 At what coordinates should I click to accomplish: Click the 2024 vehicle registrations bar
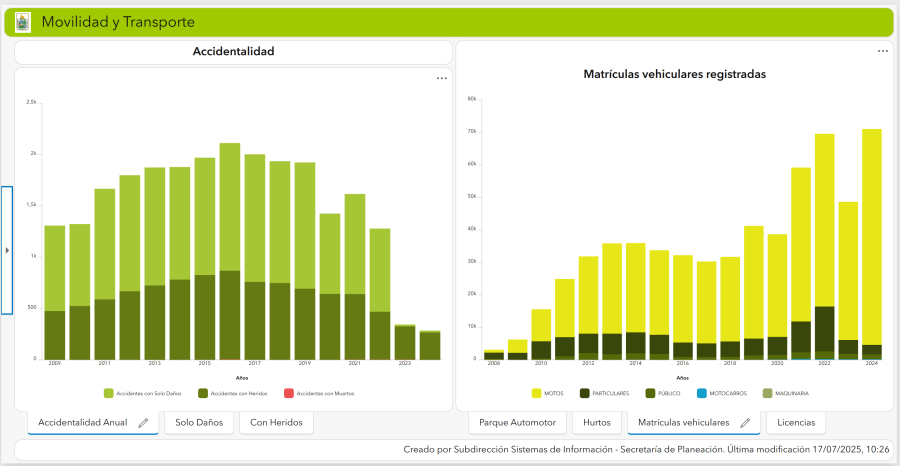click(871, 244)
